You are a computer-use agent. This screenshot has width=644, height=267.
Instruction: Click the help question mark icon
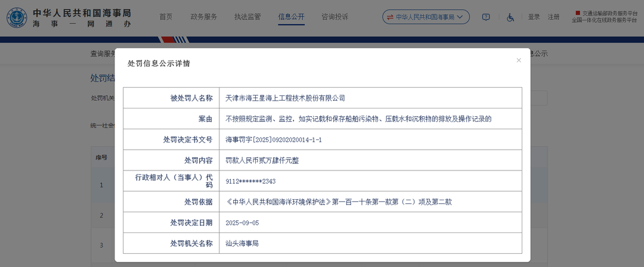coord(486,17)
